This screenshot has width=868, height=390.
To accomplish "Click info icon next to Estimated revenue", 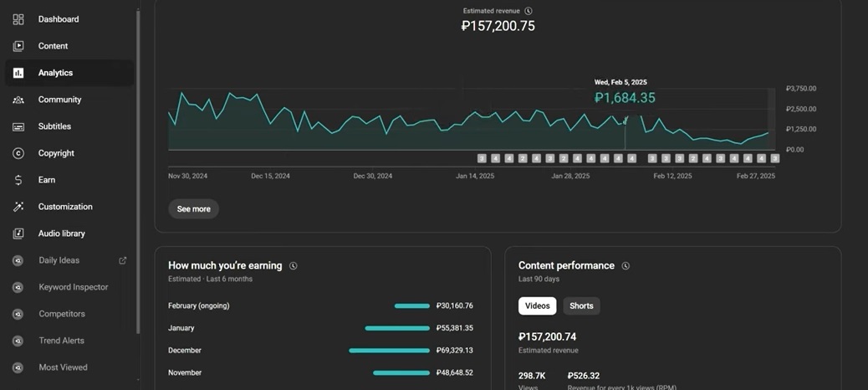I will (528, 11).
